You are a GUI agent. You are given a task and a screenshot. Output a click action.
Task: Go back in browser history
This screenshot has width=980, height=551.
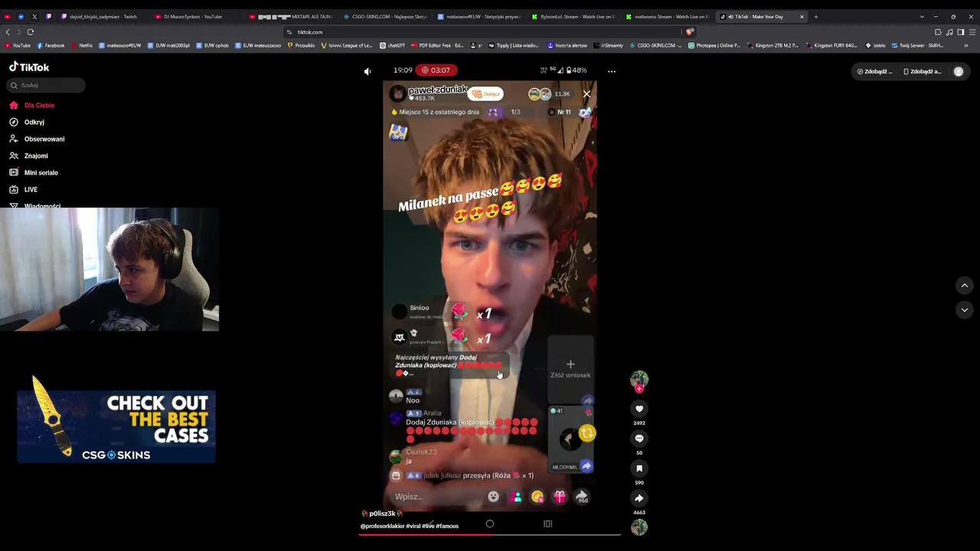click(8, 32)
